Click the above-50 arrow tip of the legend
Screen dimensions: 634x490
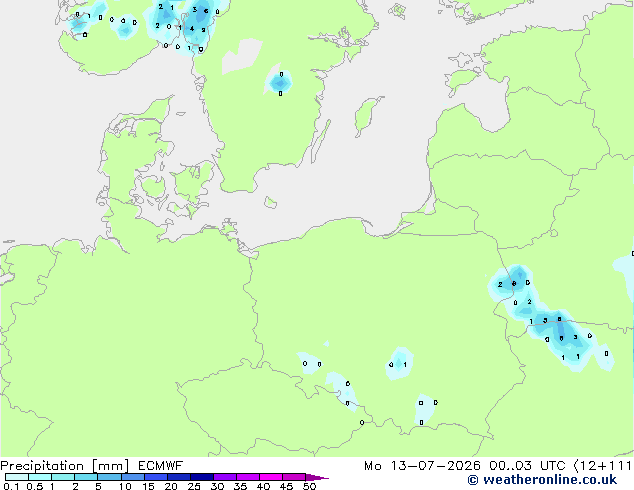click(x=317, y=477)
